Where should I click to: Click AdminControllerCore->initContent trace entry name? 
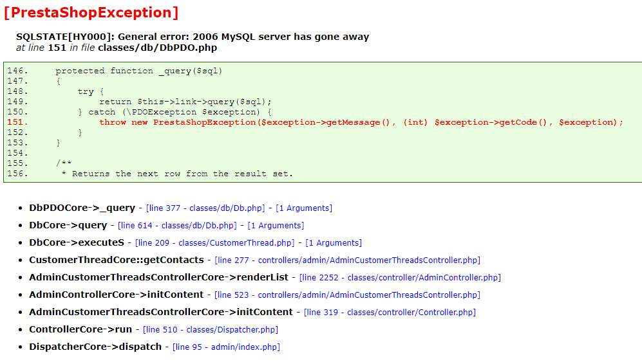coord(117,295)
